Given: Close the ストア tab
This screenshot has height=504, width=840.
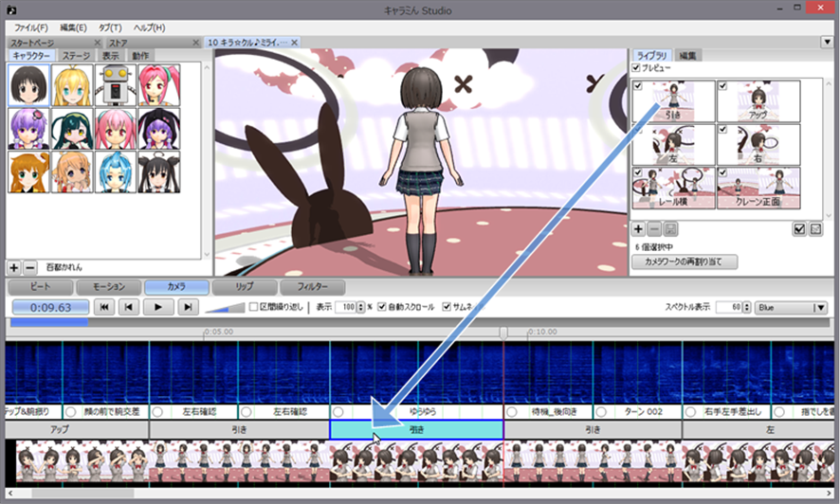Looking at the screenshot, I should click(x=195, y=43).
